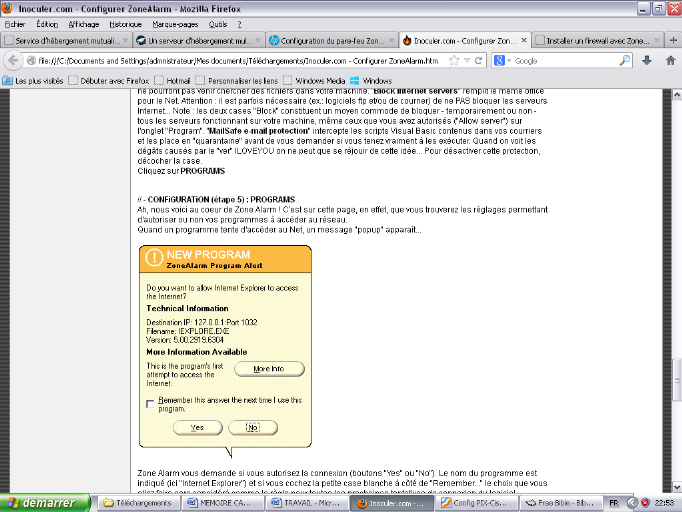Screen dimensions: 682x512
Task: Restore down the Firefox window
Action: 659,9
